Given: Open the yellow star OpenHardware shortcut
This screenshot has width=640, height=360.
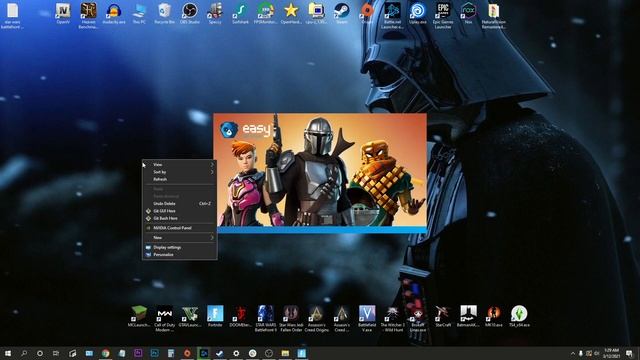Looking at the screenshot, I should [x=291, y=14].
